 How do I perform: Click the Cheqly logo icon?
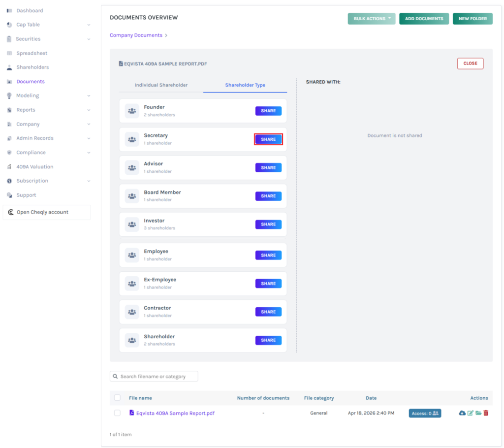tap(11, 212)
